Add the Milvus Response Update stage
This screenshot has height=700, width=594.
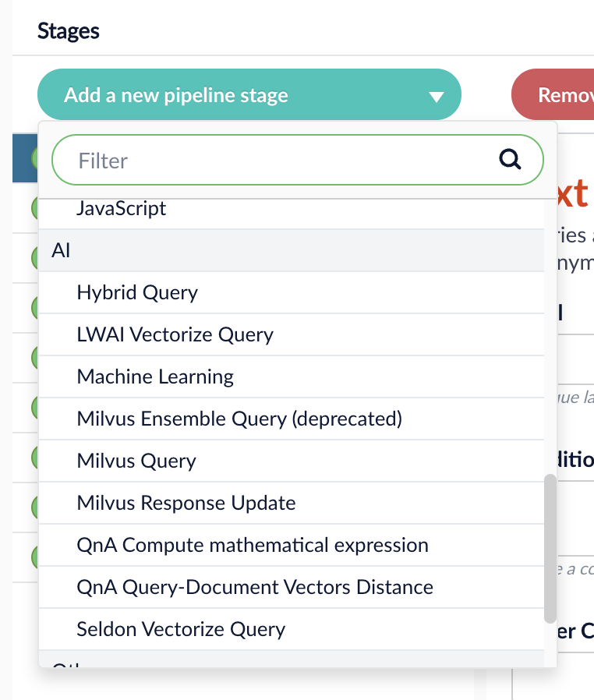click(x=186, y=503)
